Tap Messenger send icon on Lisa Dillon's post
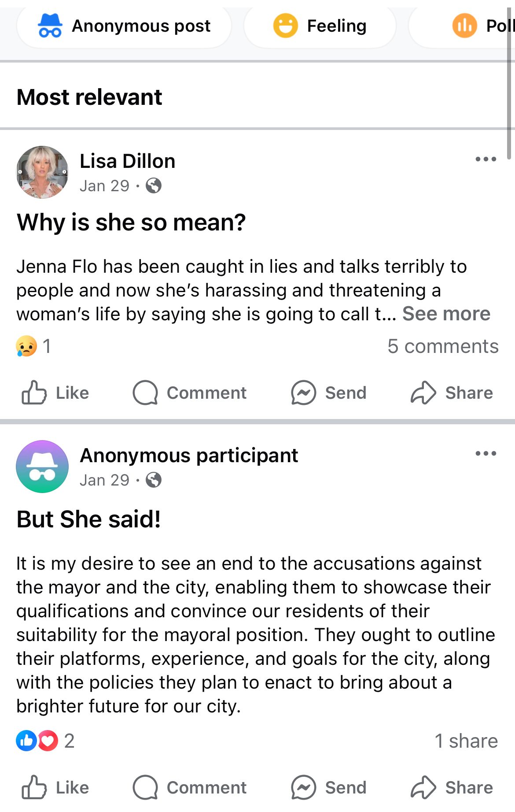The image size is (515, 812). 304,393
